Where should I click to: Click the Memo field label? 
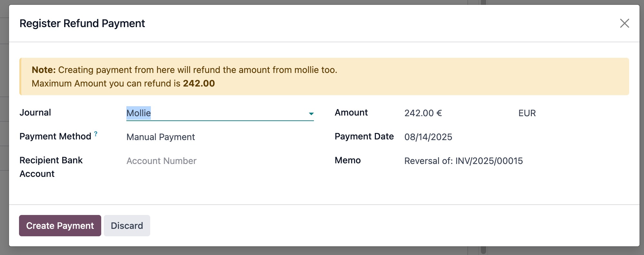click(x=347, y=160)
